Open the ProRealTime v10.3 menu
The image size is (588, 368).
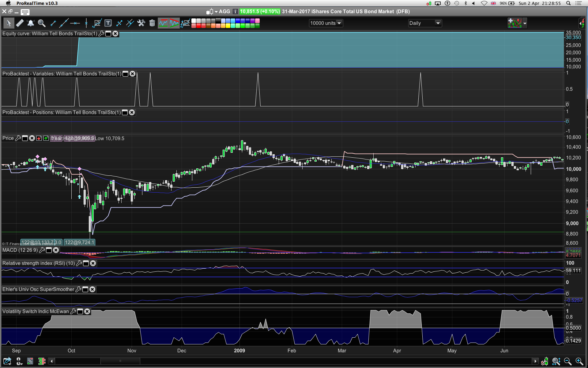point(37,3)
